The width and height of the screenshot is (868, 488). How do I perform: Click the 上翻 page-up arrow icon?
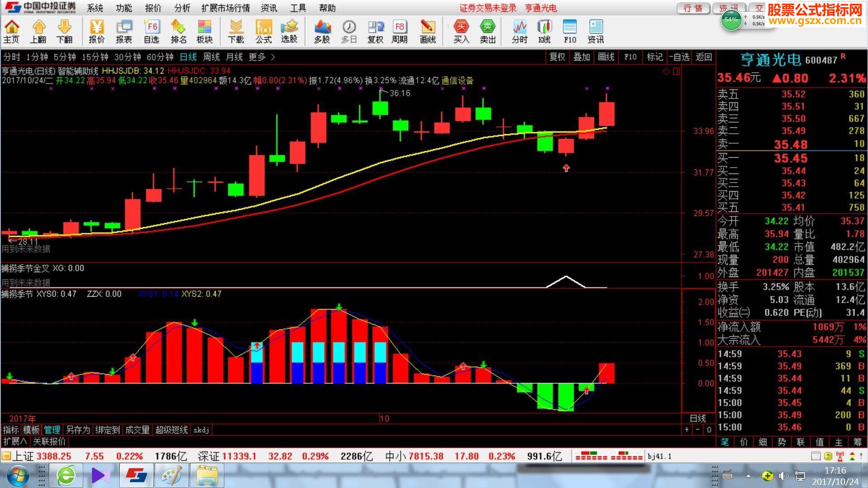tap(38, 32)
